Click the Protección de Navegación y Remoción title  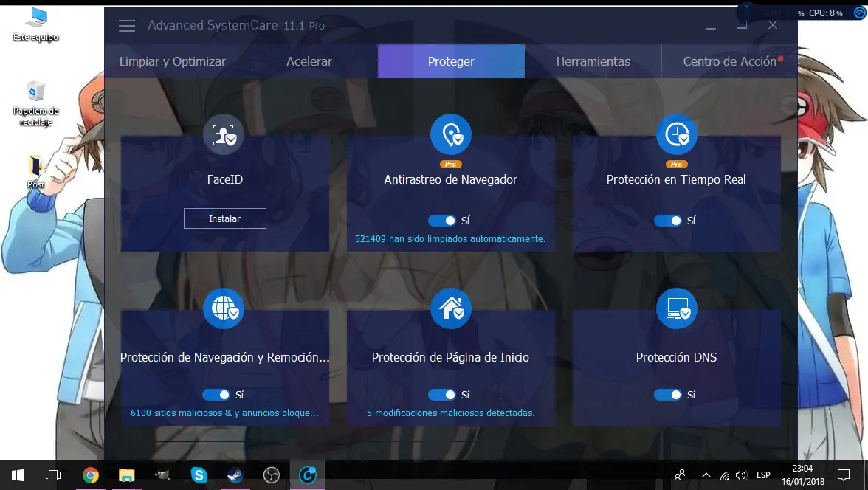[224, 358]
